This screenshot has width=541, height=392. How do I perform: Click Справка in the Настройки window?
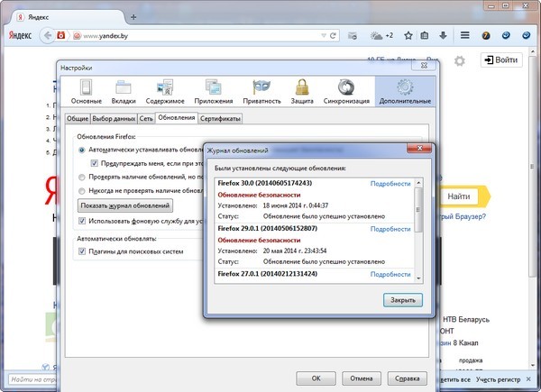(x=408, y=378)
